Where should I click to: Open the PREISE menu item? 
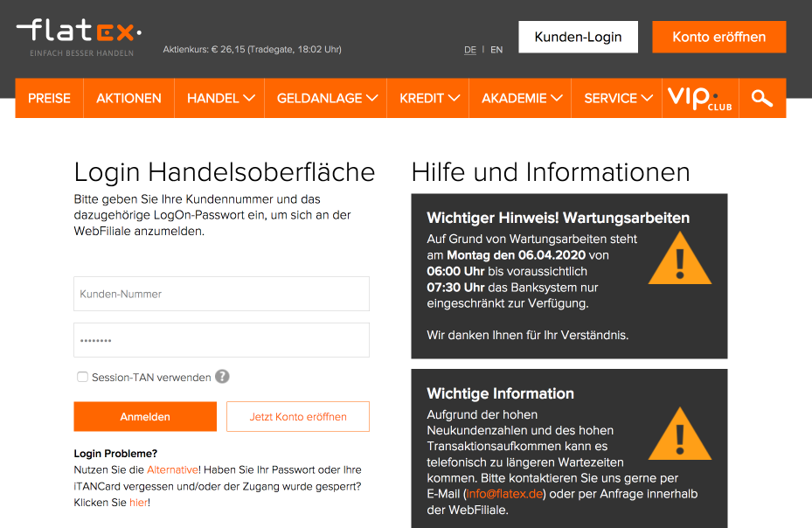[x=49, y=98]
